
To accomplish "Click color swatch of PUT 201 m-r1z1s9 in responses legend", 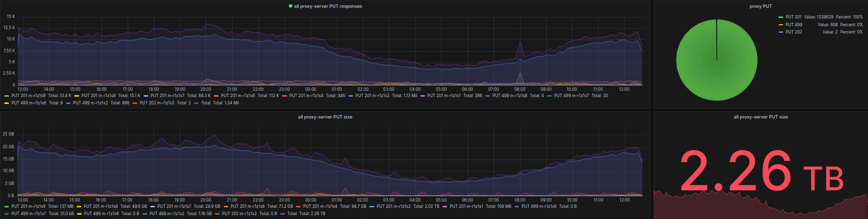I will click(x=6, y=96).
